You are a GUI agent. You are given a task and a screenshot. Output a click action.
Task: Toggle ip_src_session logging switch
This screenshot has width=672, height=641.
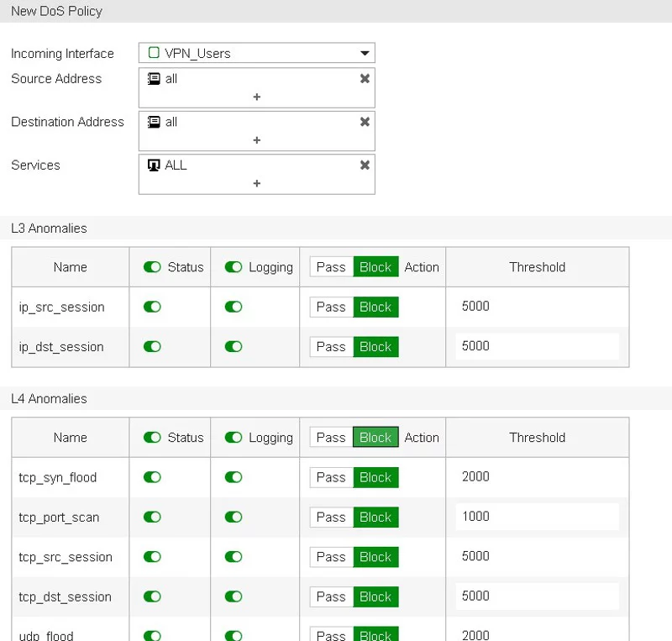tap(234, 307)
